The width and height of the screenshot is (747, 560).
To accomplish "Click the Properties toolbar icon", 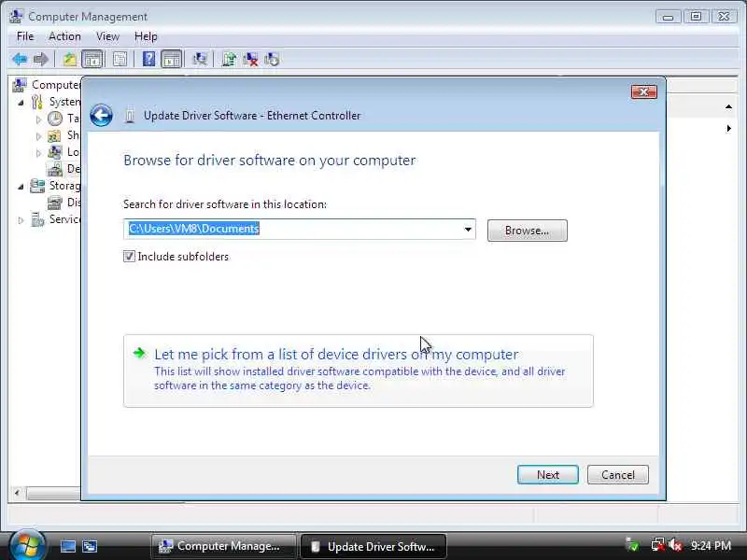I will 120,60.
